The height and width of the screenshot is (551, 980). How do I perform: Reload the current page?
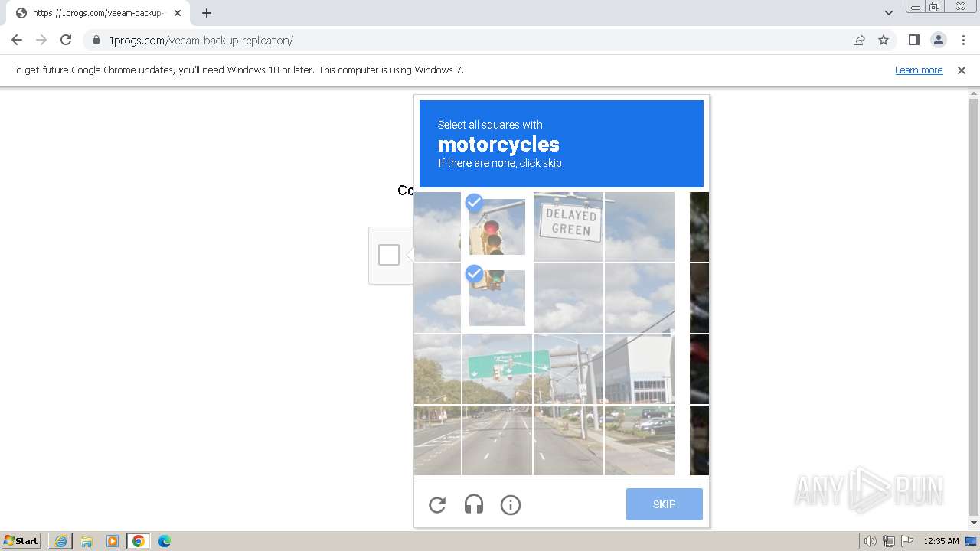[x=66, y=40]
